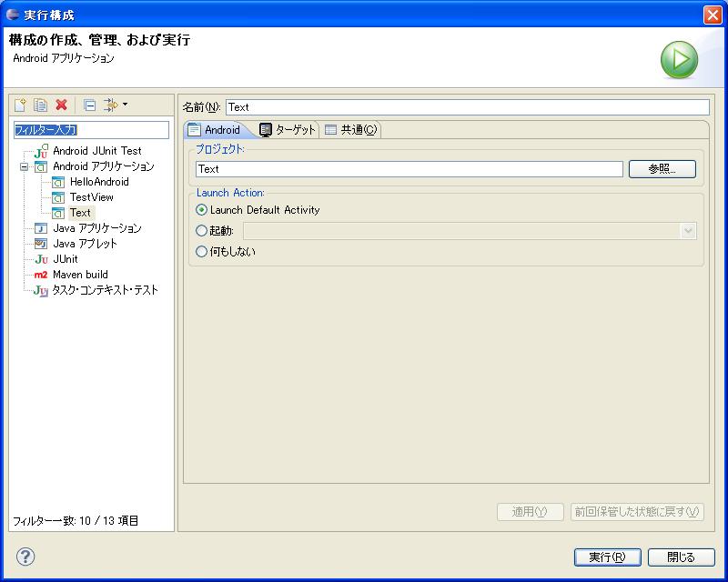Open the filter icon's dropdown arrow

[125, 105]
